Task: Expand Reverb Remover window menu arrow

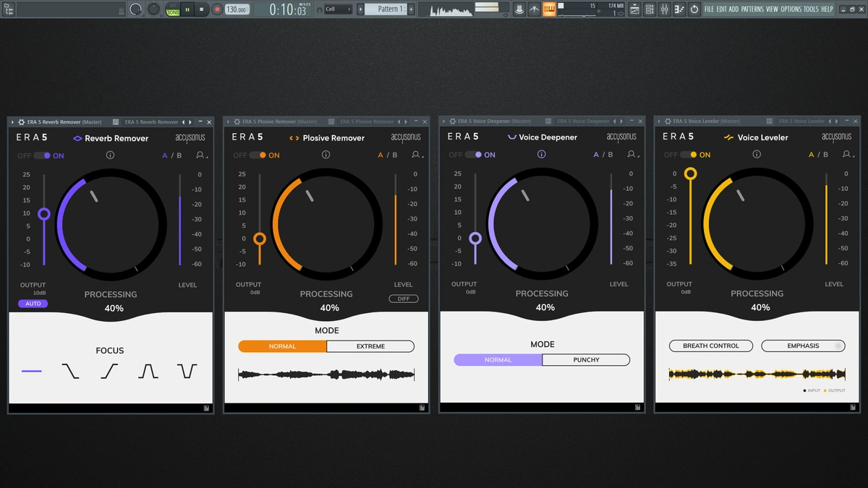Action: [12, 122]
